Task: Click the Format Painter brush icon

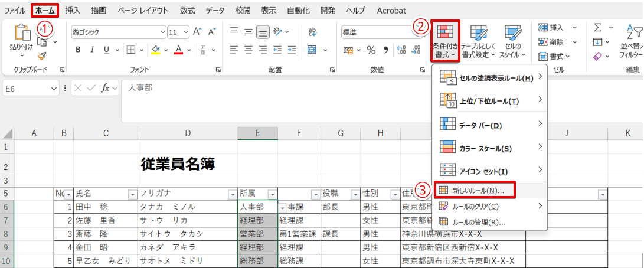Action: pos(41,56)
